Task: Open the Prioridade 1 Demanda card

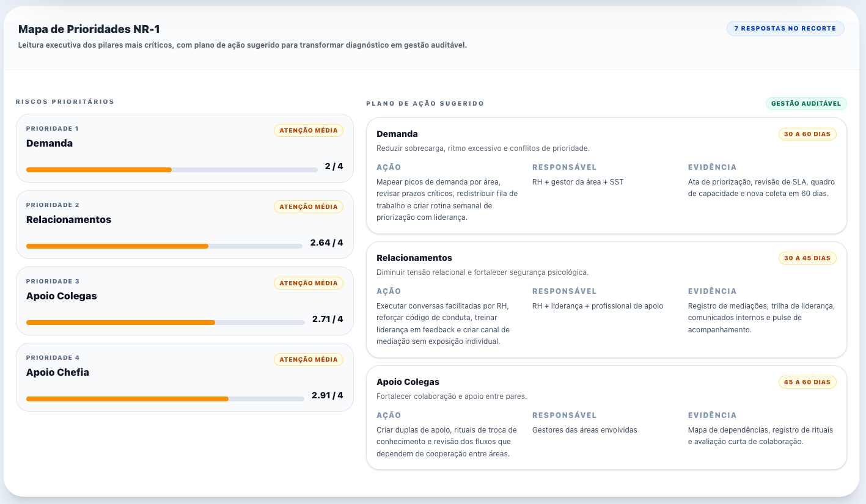Action: (185, 148)
